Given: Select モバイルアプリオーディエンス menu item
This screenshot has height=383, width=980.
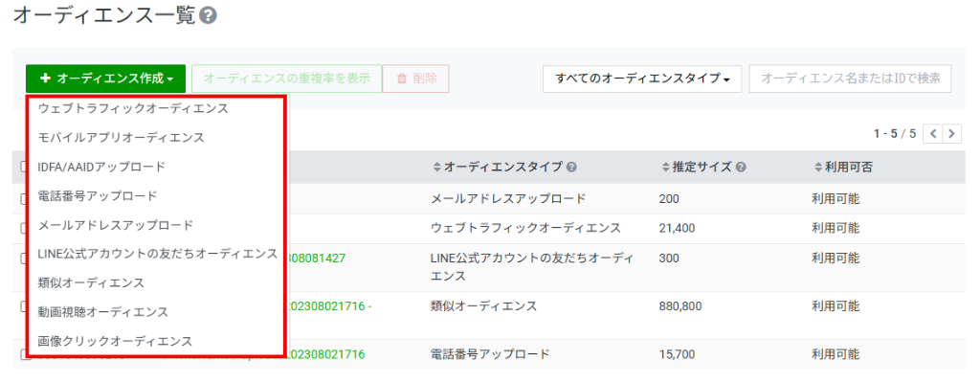Looking at the screenshot, I should (x=122, y=138).
